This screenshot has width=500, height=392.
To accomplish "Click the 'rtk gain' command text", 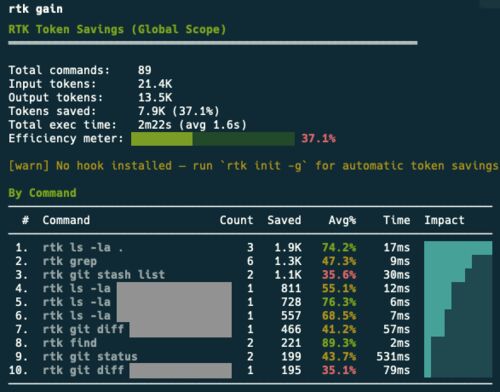I will coord(36,9).
